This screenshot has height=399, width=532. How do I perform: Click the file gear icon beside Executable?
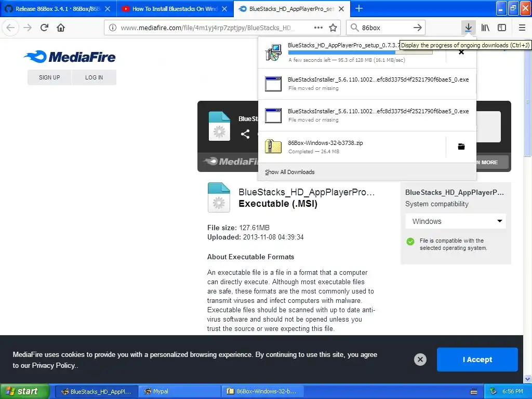pyautogui.click(x=219, y=197)
